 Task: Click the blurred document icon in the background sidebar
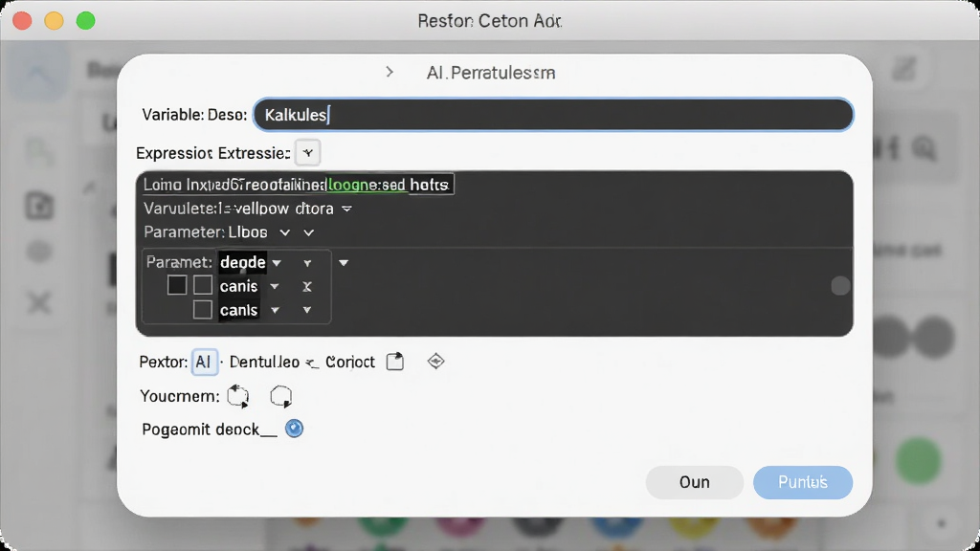38,207
